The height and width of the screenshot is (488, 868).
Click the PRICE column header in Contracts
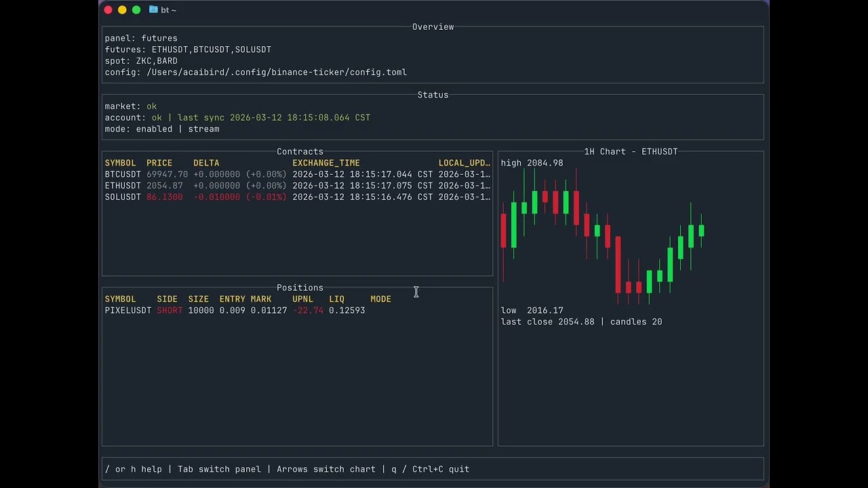[159, 163]
